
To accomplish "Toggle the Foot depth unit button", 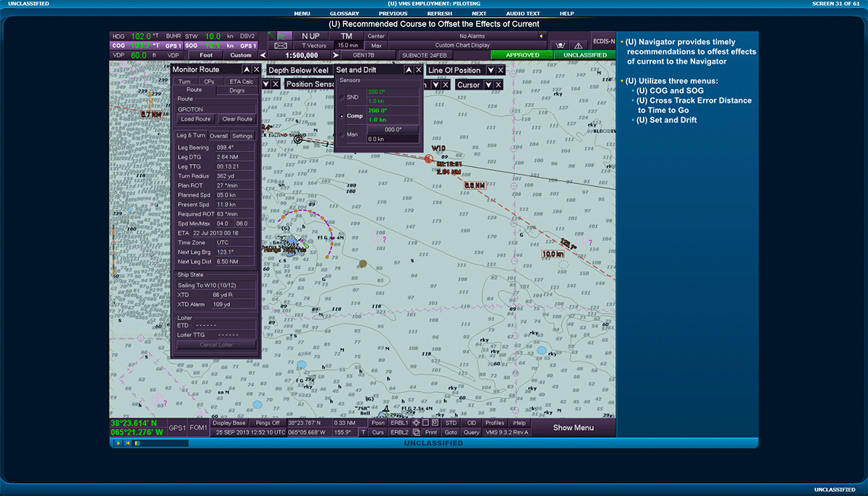I will 206,55.
